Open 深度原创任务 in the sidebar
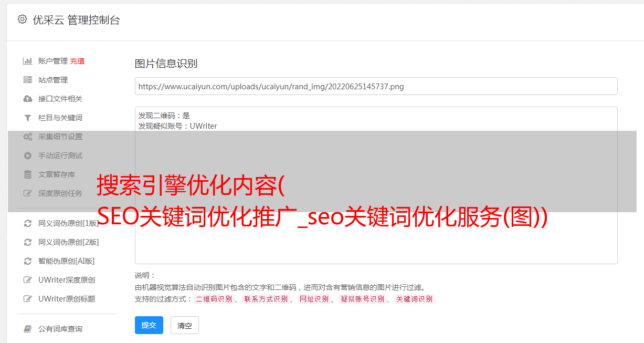 (60, 193)
